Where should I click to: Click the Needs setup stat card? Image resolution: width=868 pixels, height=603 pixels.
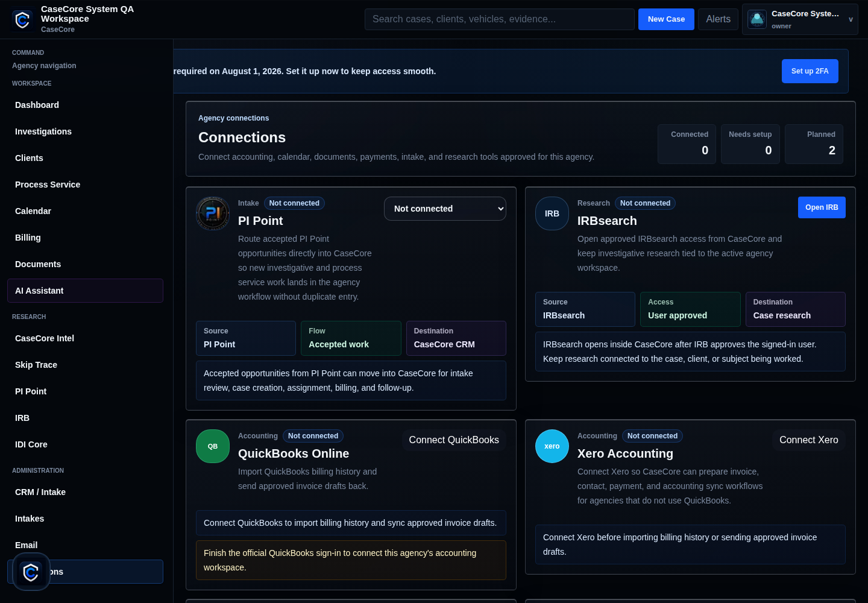[750, 144]
